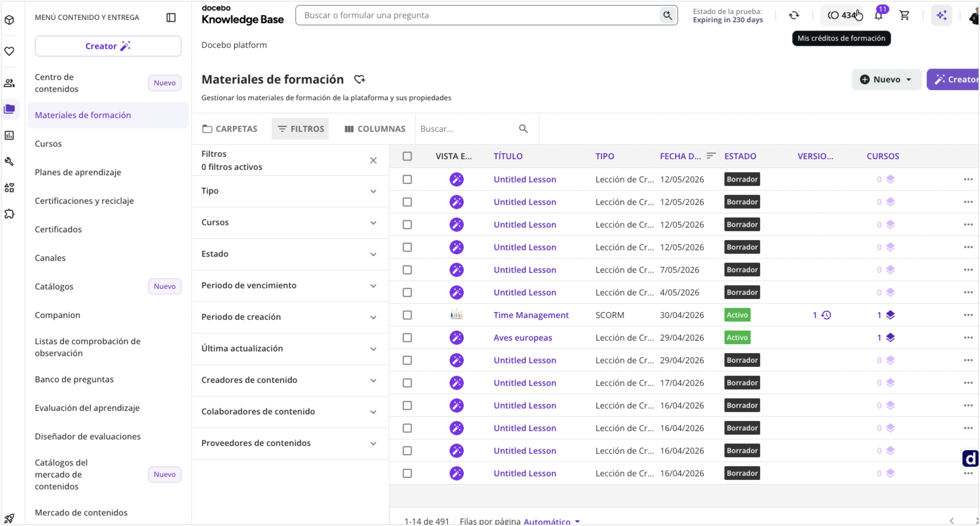
Task: Open the AI sparkle assistant icon
Action: pos(942,15)
